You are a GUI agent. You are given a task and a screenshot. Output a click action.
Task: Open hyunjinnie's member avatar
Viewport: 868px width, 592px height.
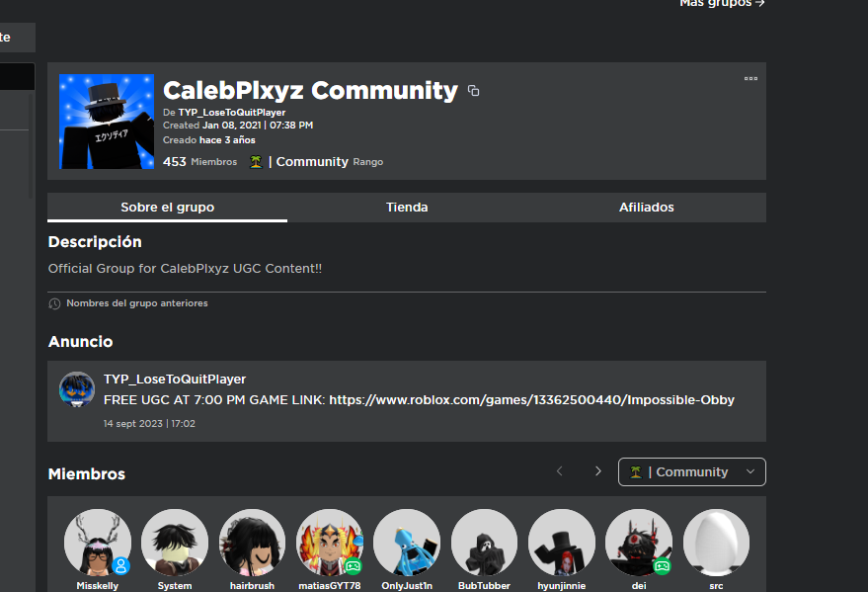tap(561, 543)
